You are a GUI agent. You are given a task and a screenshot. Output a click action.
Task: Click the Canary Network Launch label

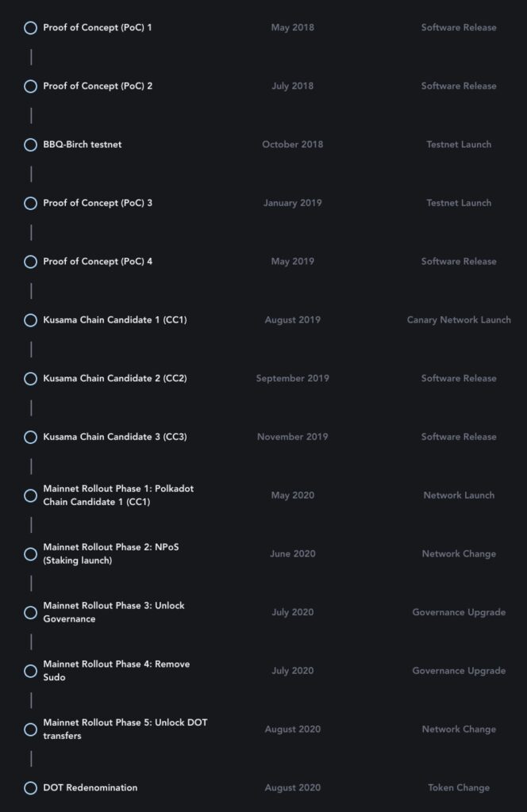(459, 320)
